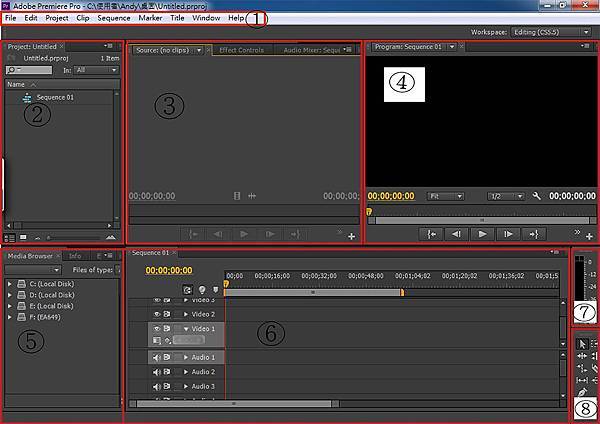The image size is (600, 424).
Task: Click Program monitor zoom scroll bar
Action: tap(482, 220)
